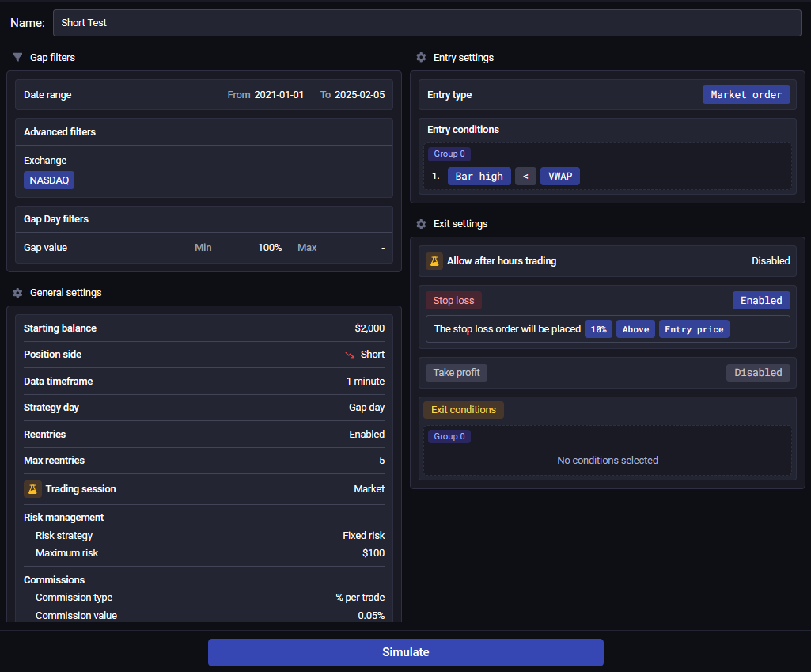Click the Trading session Market value

pos(369,489)
